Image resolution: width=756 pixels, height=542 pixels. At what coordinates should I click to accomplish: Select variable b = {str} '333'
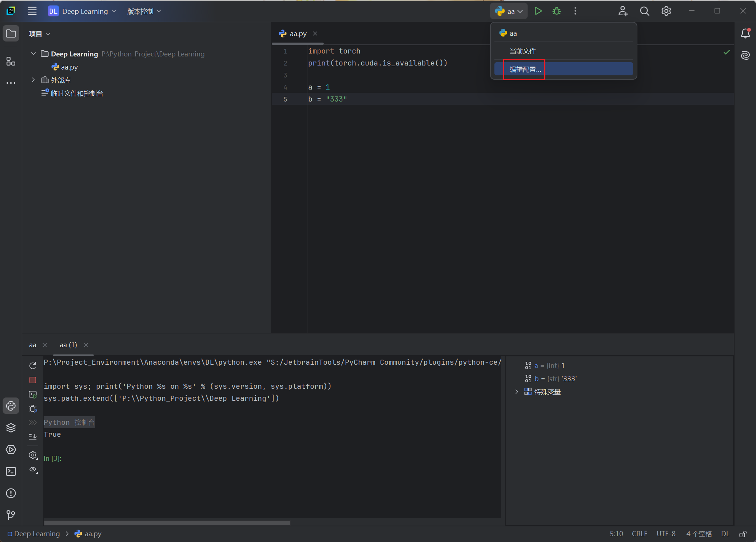(x=551, y=379)
